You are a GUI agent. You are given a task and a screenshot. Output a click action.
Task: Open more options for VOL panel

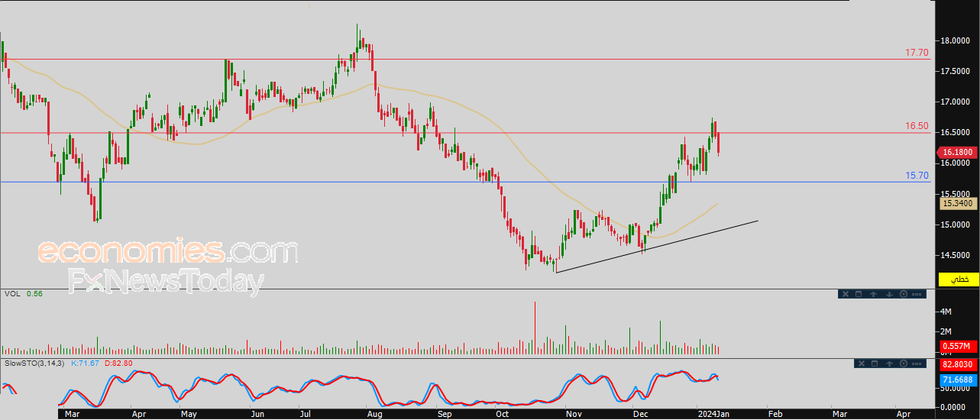pos(917,294)
